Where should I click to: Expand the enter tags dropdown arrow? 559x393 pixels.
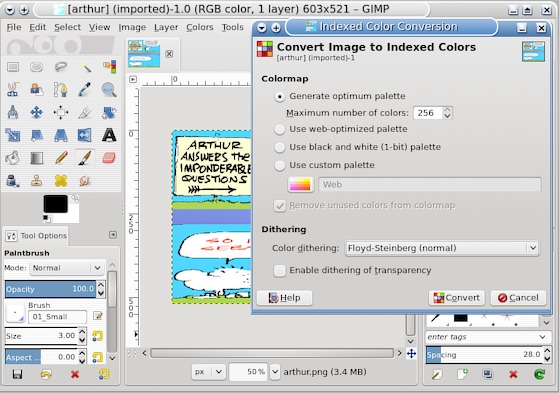[x=542, y=337]
